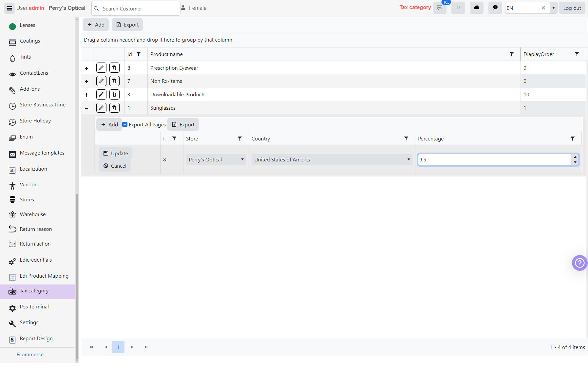This screenshot has width=588, height=369.
Task: Open messages icon with 165 badge
Action: 440,8
